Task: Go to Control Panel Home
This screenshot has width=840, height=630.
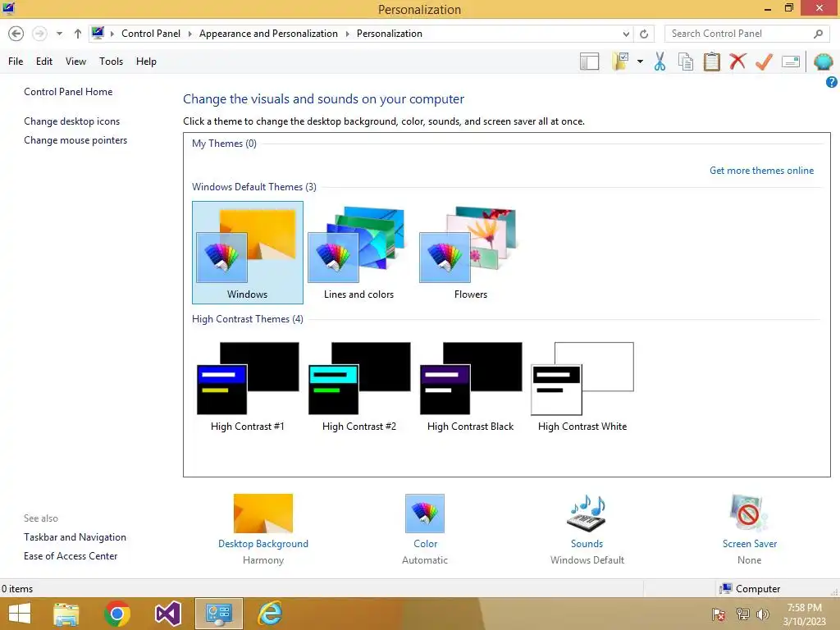Action: pos(68,92)
